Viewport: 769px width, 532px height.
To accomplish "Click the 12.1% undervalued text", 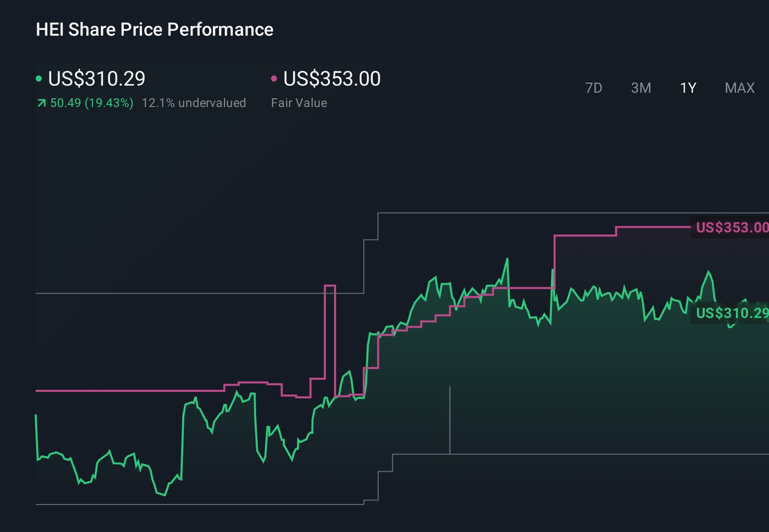I will [194, 103].
